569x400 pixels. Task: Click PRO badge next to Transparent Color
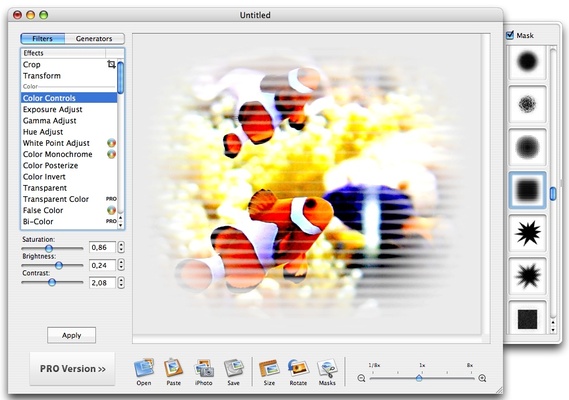pyautogui.click(x=111, y=199)
